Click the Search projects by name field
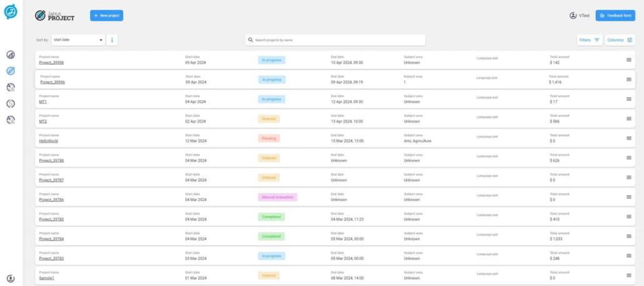The width and height of the screenshot is (644, 286). point(335,40)
